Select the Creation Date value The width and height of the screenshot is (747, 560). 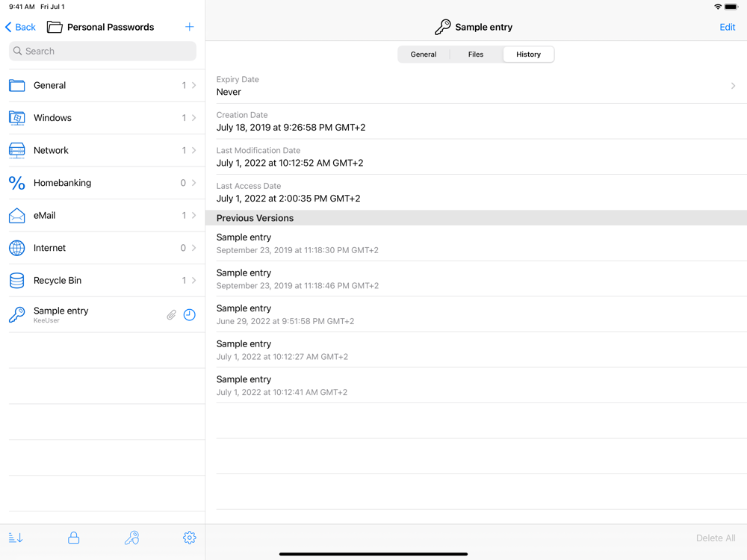[x=291, y=128]
